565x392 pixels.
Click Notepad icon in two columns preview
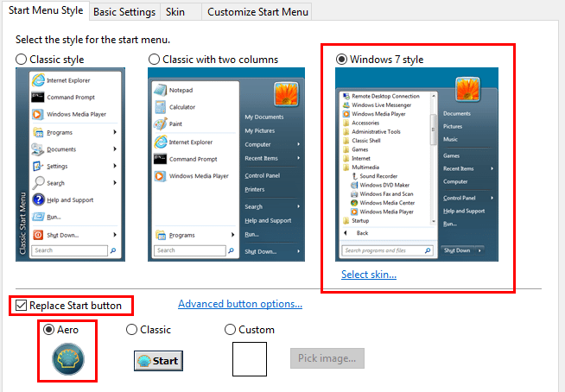[x=161, y=90]
